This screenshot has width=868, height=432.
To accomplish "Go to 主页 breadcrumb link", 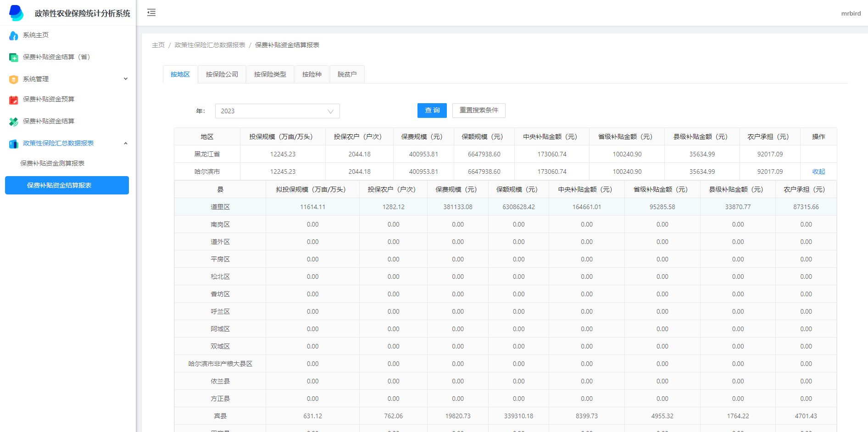I will [x=158, y=45].
